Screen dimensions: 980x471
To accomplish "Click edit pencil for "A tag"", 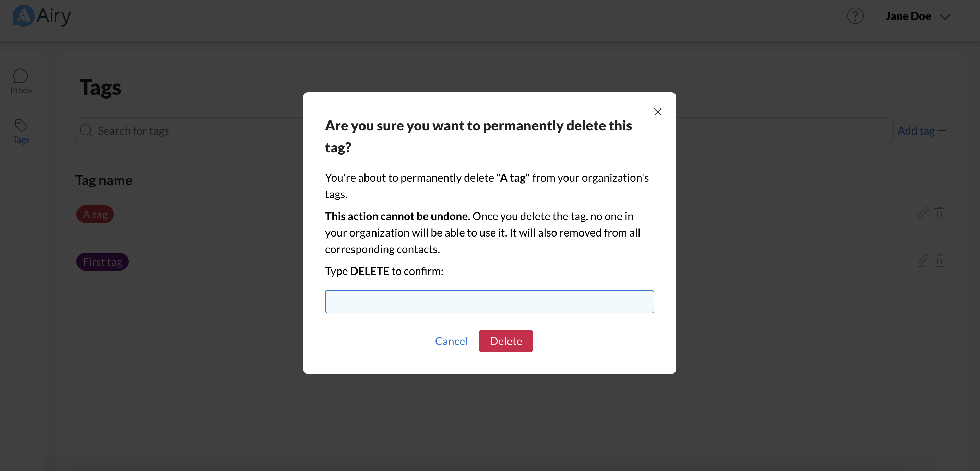I will click(x=922, y=214).
